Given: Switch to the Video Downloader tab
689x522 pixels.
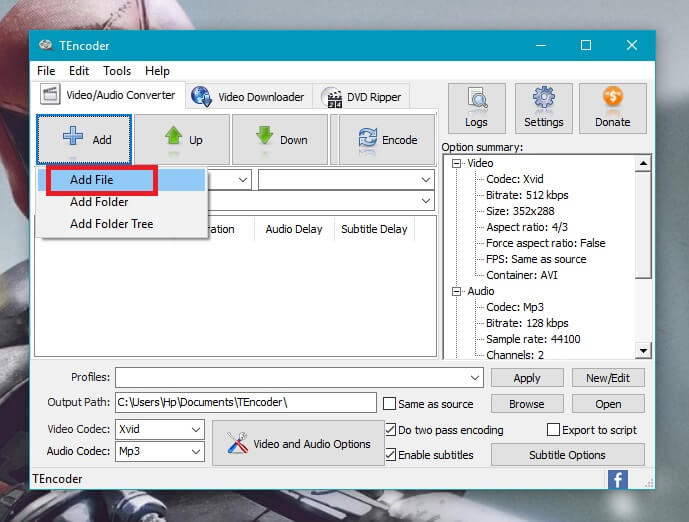Looking at the screenshot, I should click(248, 97).
